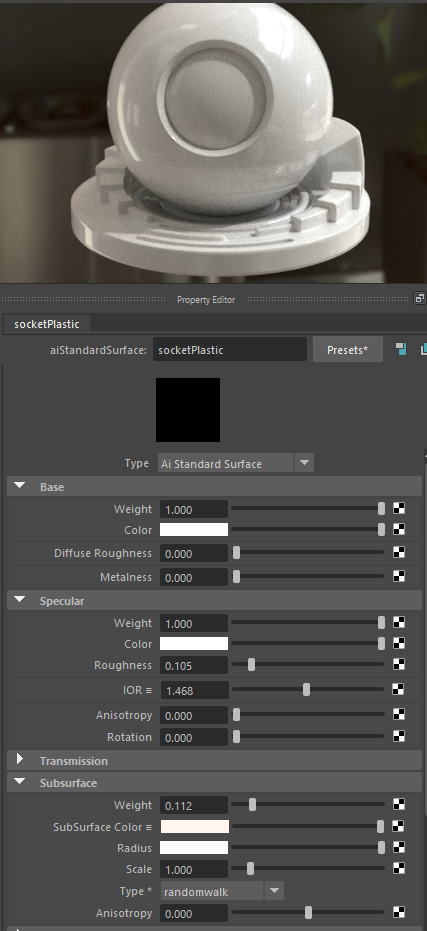
Task: Click the Base Color white swatch
Action: click(194, 530)
